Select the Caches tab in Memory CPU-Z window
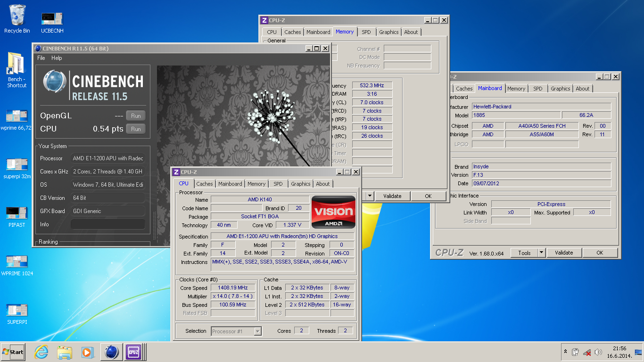 pyautogui.click(x=293, y=32)
